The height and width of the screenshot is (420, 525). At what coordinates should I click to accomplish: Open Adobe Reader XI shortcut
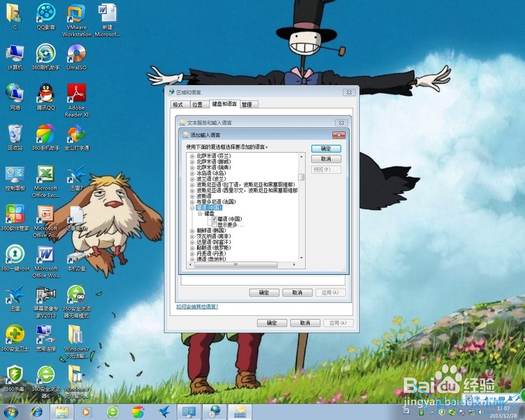[x=77, y=100]
